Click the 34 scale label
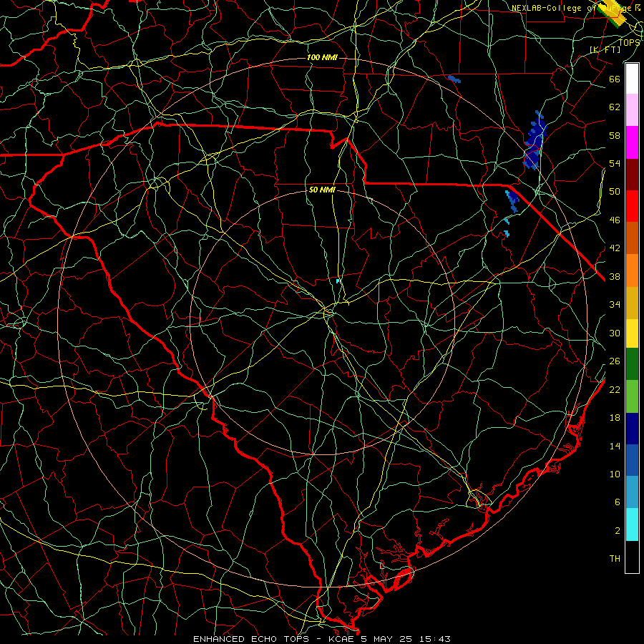The height and width of the screenshot is (644, 644). [615, 304]
